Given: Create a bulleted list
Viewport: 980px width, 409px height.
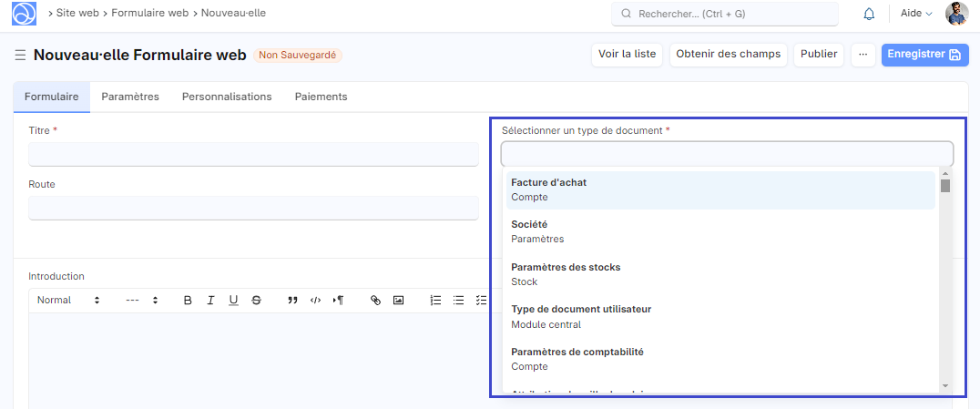Looking at the screenshot, I should click(458, 301).
